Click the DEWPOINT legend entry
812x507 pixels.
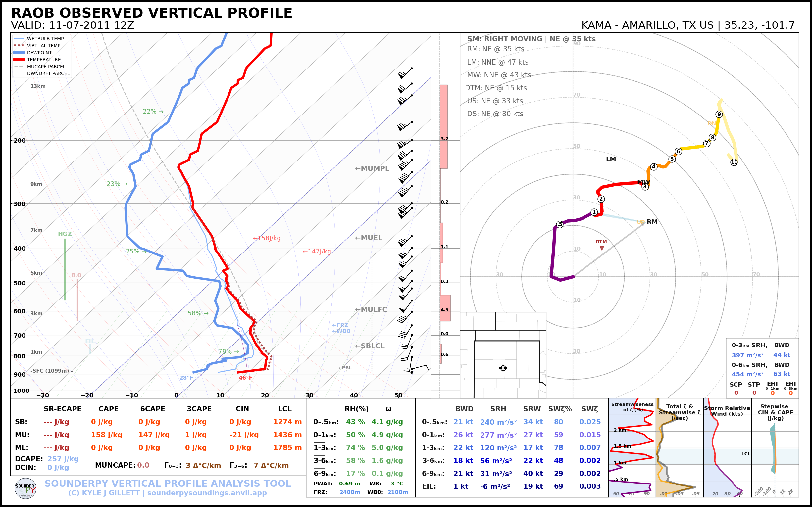pyautogui.click(x=39, y=53)
